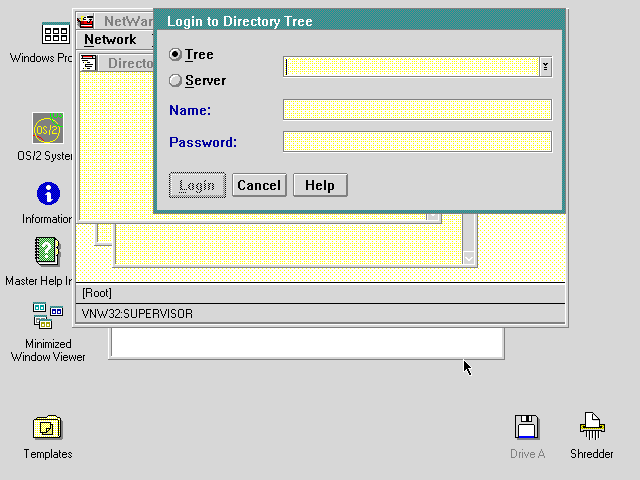Cancel the Login to Directory Tree dialog
This screenshot has width=640, height=480.
coord(259,185)
